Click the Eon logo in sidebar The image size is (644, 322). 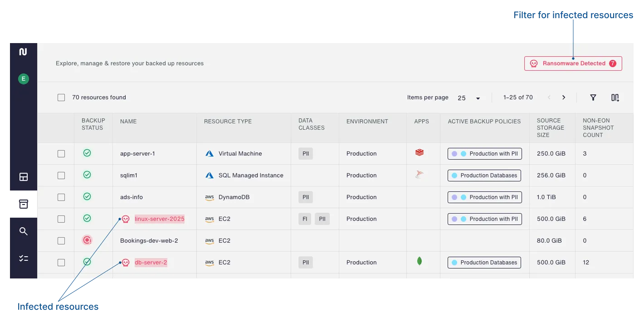pyautogui.click(x=23, y=52)
